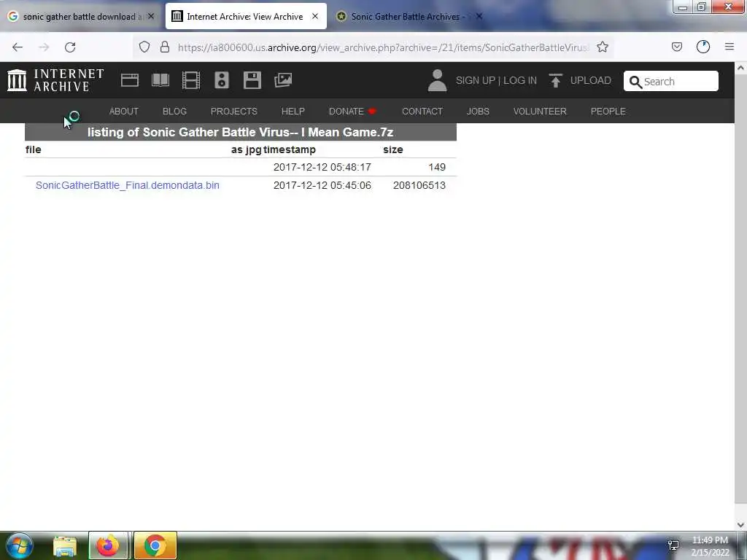Viewport: 747px width, 560px height.
Task: Switch to Sonic Gather Battle Archives tab
Action: pyautogui.click(x=410, y=16)
